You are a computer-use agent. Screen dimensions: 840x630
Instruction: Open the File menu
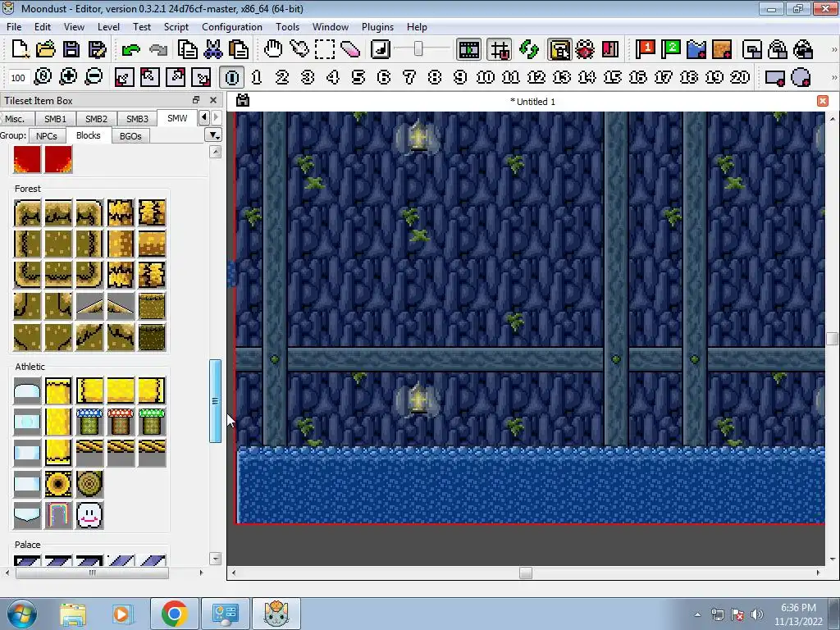click(14, 27)
